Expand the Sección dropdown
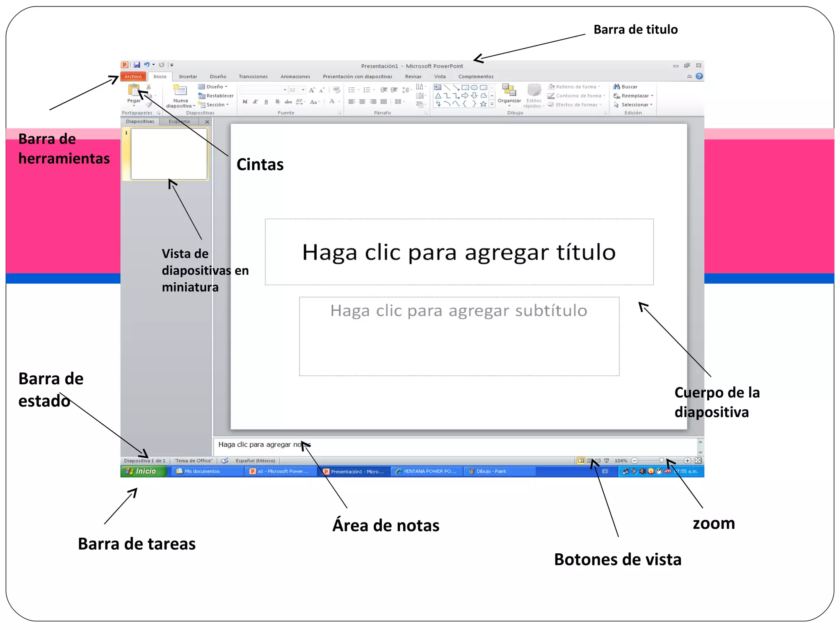This screenshot has width=840, height=630. tap(214, 105)
